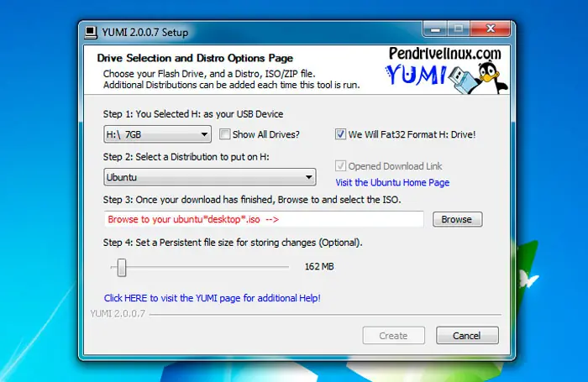Click the Browse button

click(x=457, y=219)
